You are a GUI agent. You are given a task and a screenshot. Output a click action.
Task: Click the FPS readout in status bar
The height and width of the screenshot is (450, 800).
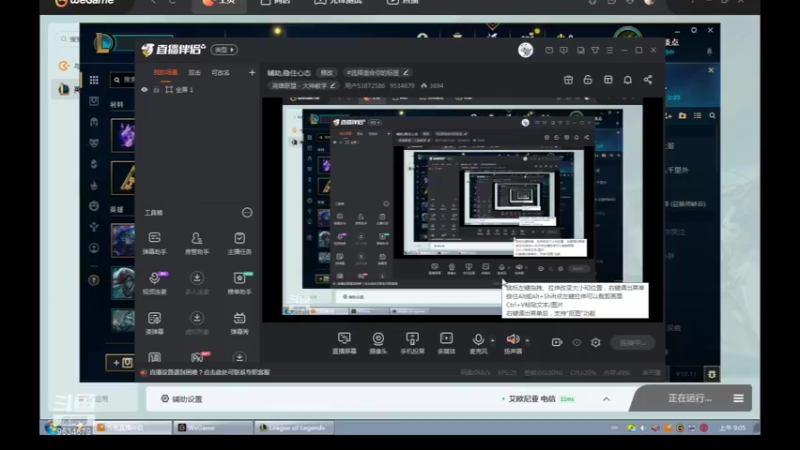(x=507, y=373)
